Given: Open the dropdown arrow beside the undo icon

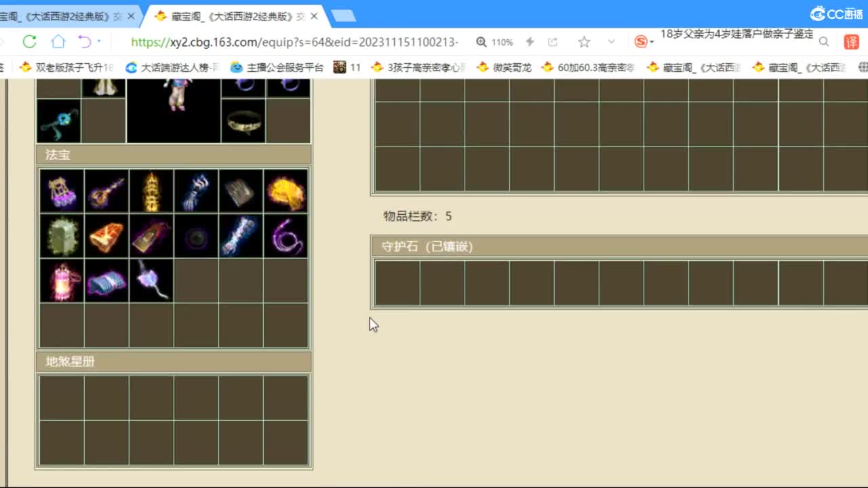Looking at the screenshot, I should (x=99, y=41).
